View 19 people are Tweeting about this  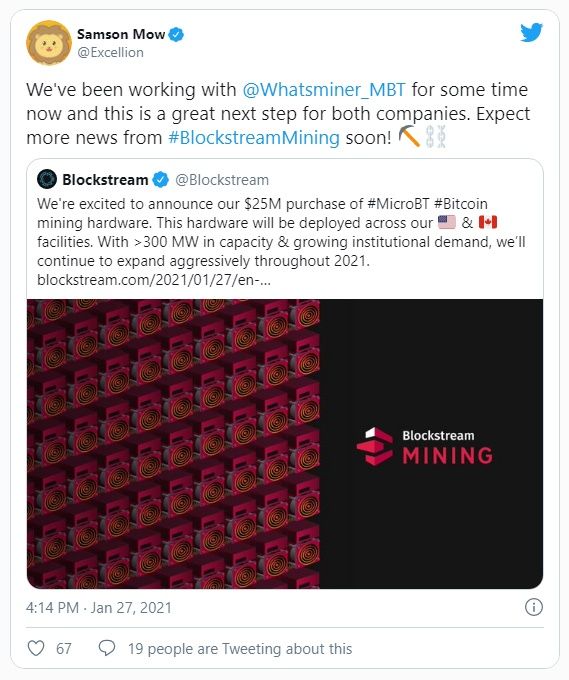click(240, 649)
